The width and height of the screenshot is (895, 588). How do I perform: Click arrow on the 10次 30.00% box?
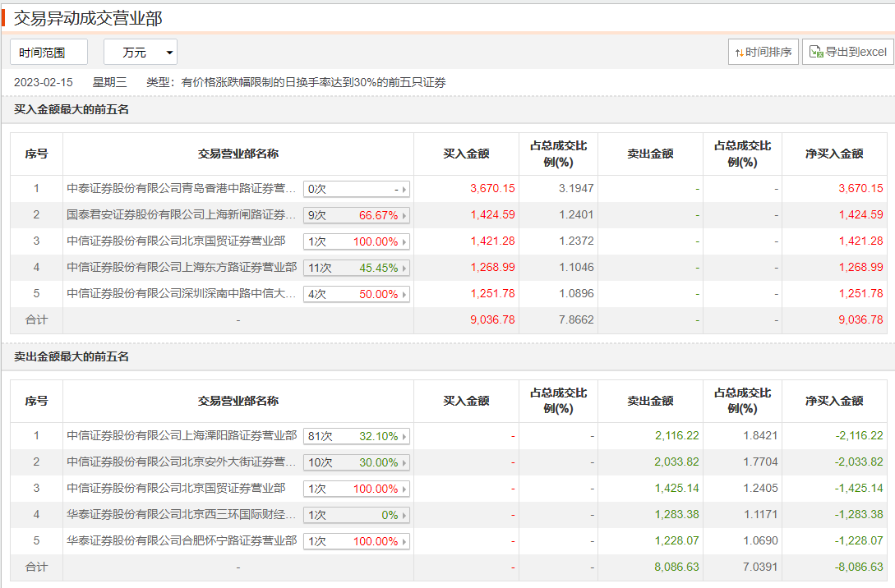click(x=404, y=463)
